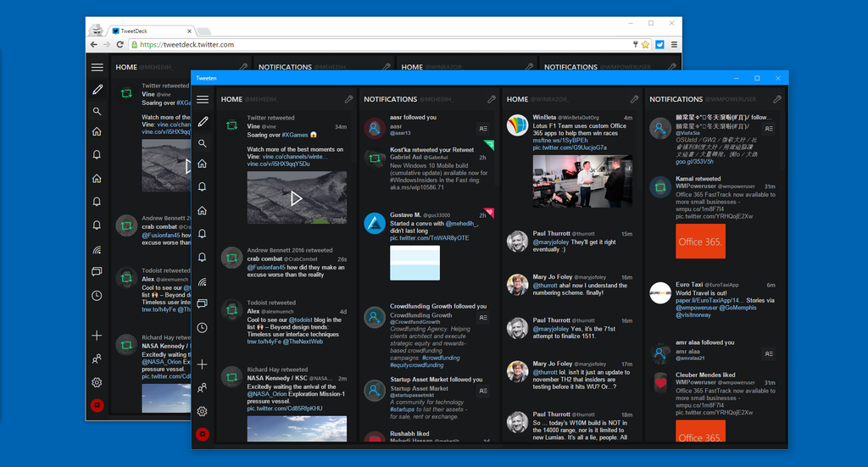
Task: Open the scheduled clock icon in Tweeten sidebar
Action: 203,327
